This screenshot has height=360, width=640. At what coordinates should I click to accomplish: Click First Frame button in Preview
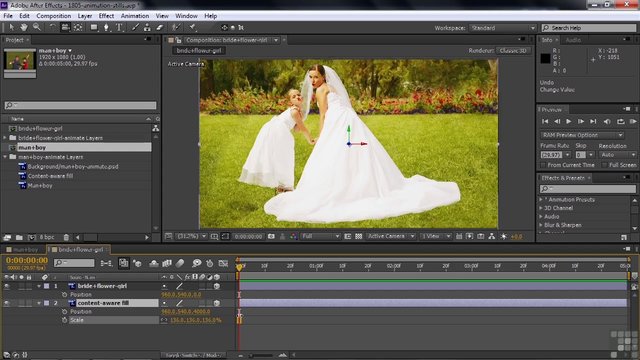tap(545, 121)
